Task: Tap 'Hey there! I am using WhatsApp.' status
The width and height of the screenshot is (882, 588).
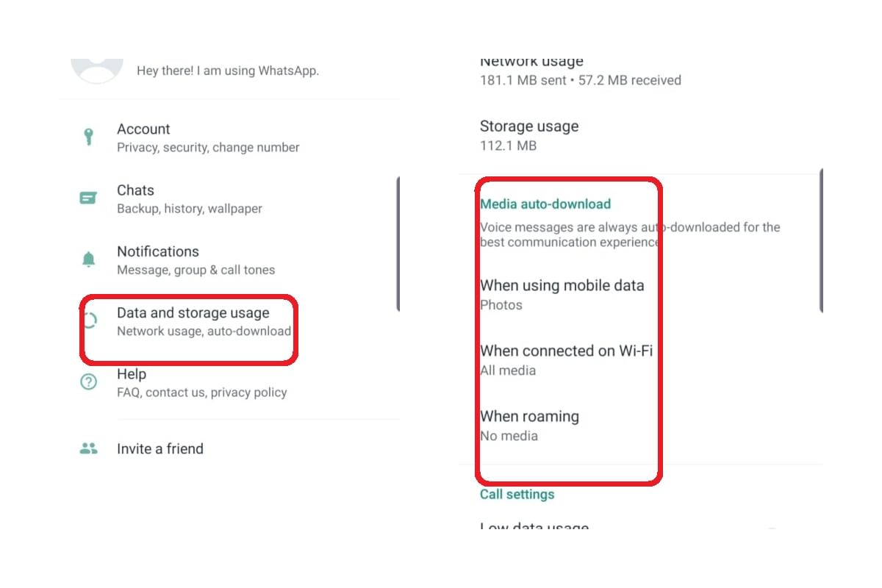Action: click(227, 71)
